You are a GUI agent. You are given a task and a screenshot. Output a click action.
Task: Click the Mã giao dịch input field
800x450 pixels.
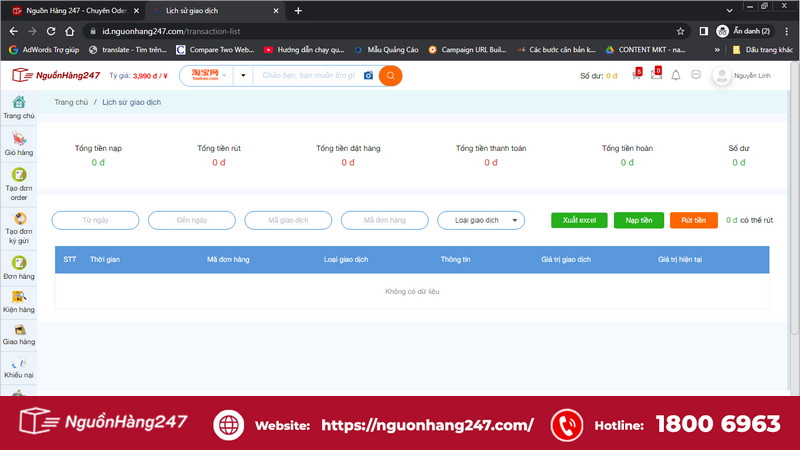(288, 220)
